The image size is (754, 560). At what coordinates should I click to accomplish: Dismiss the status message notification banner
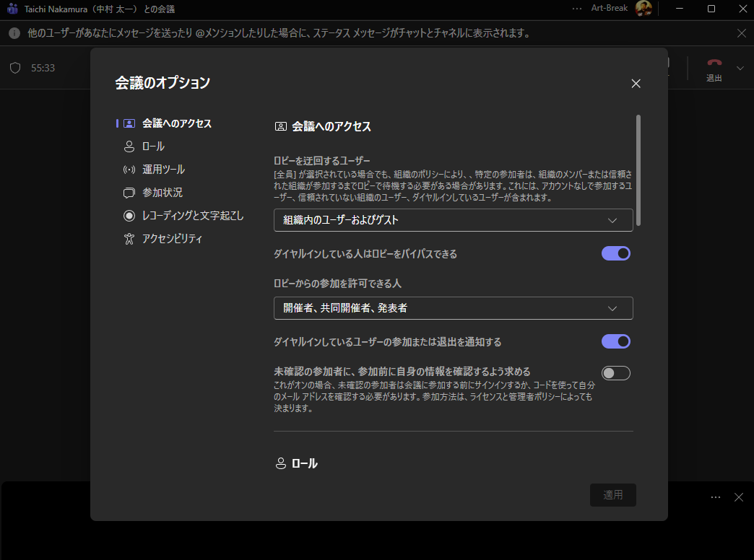(741, 33)
